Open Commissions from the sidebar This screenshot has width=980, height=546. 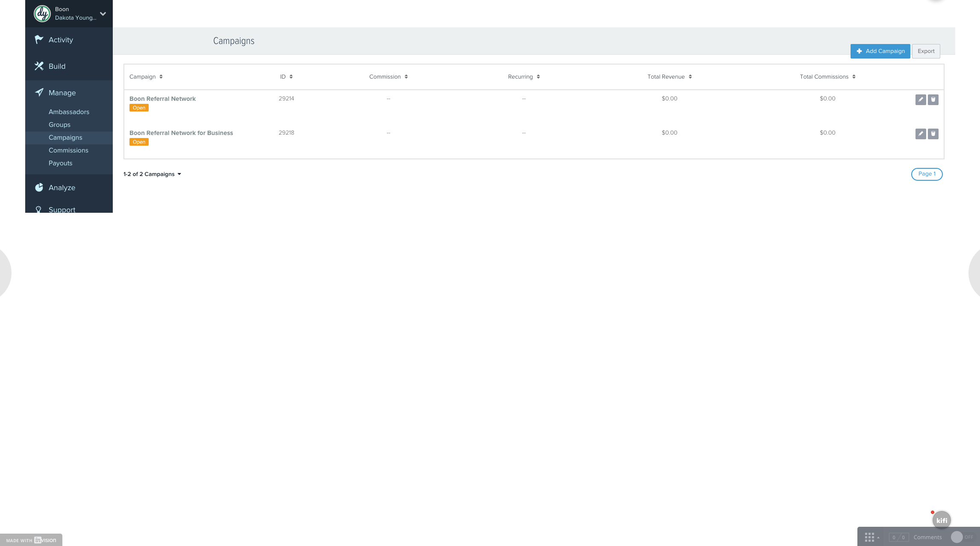click(68, 150)
